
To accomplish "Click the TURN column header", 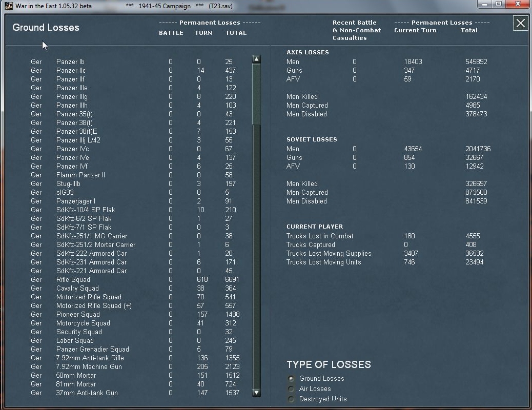I will point(203,33).
